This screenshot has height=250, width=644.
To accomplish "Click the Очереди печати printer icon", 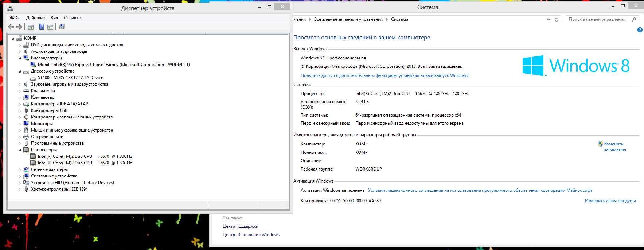I will [26, 137].
